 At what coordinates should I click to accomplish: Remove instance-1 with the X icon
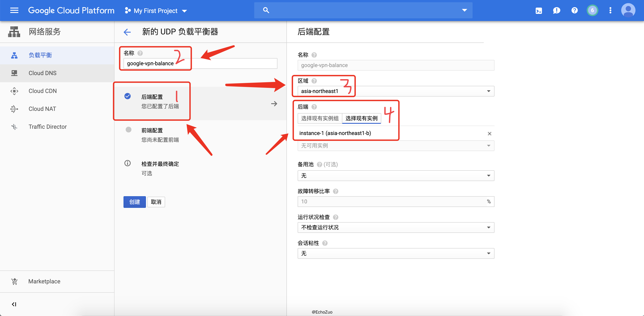(489, 134)
